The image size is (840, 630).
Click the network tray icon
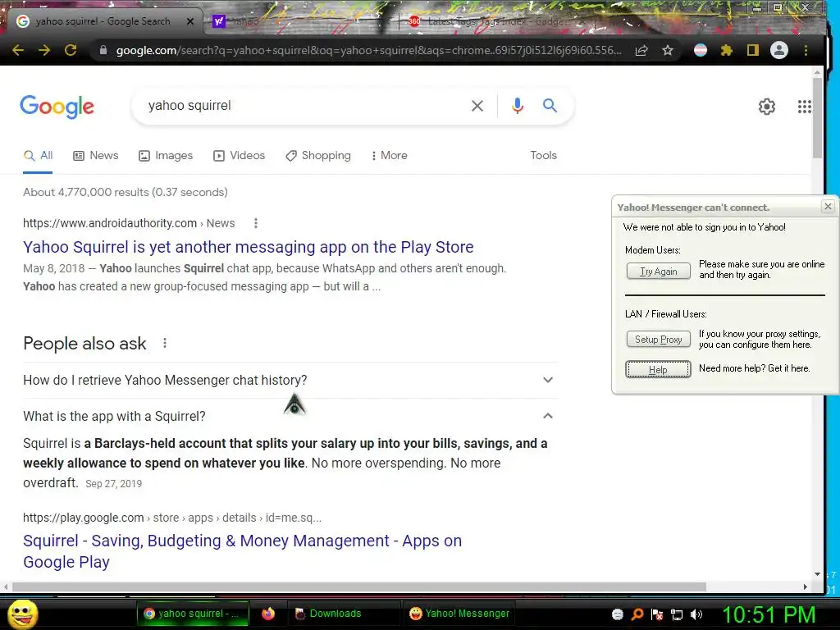677,614
